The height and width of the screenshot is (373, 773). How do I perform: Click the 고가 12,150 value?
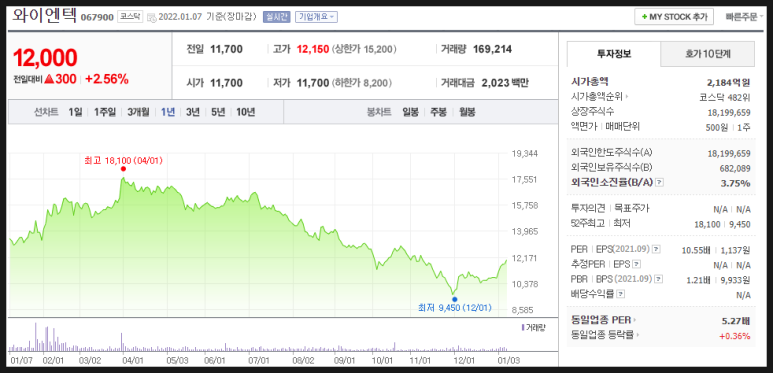313,49
